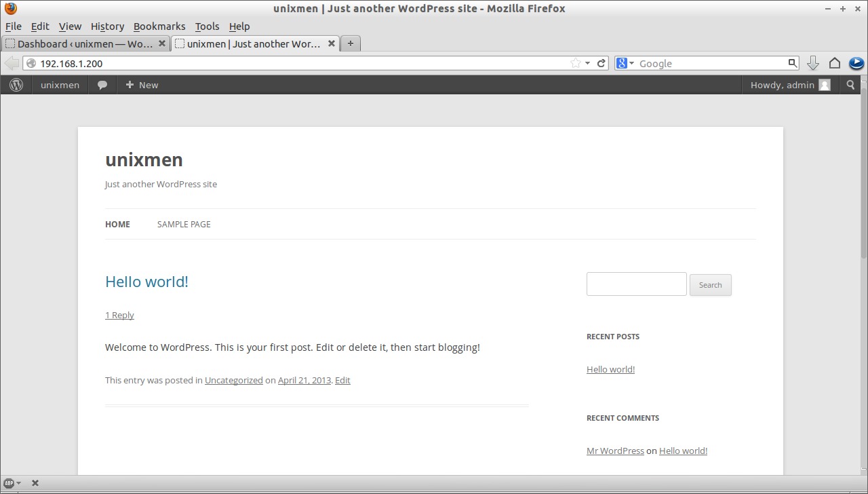The image size is (868, 494).
Task: Open the View menu
Action: (x=70, y=26)
